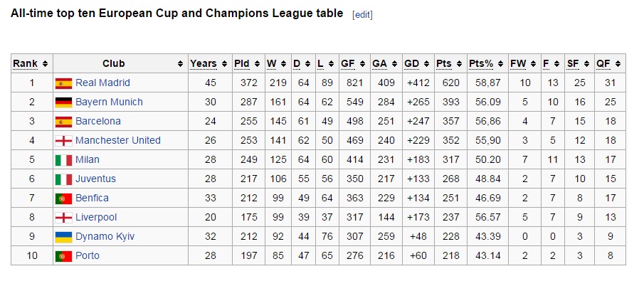Open the Barcelona club link
Image resolution: width=644 pixels, height=286 pixels.
coord(98,122)
